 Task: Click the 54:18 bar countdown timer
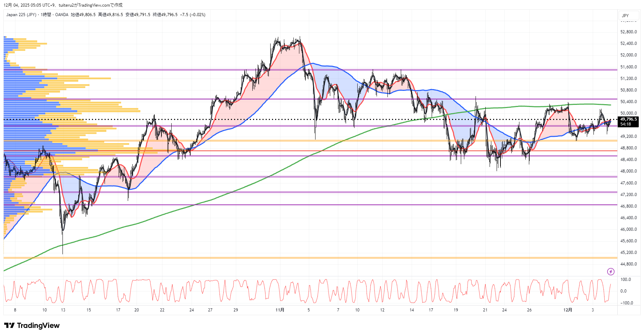[x=625, y=124]
